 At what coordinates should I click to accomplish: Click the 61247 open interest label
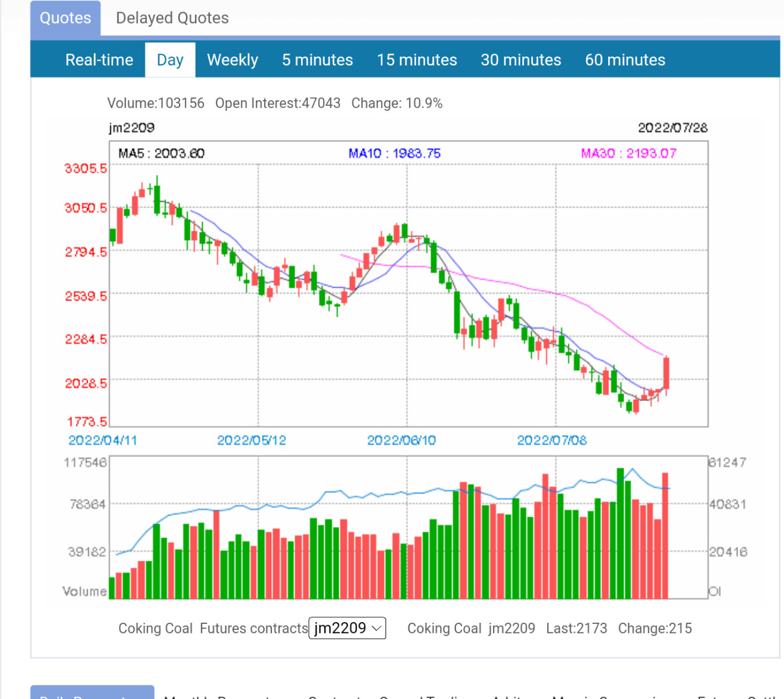pyautogui.click(x=727, y=462)
